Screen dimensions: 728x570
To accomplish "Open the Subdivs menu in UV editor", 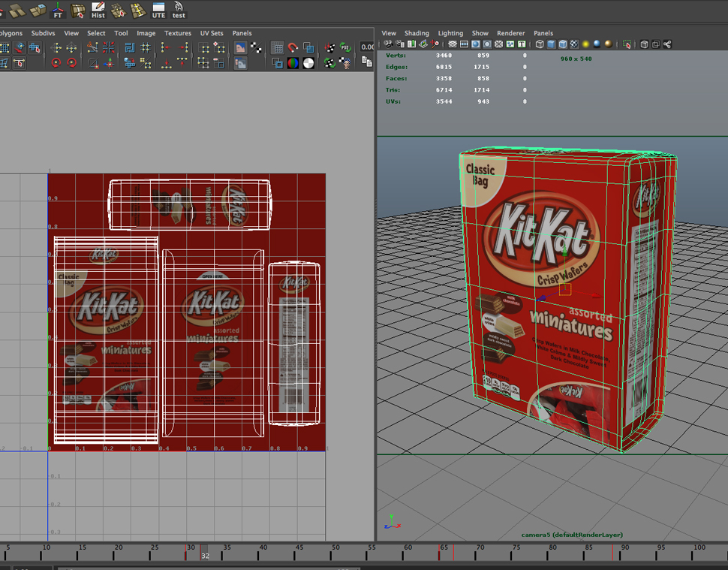I will tap(43, 33).
